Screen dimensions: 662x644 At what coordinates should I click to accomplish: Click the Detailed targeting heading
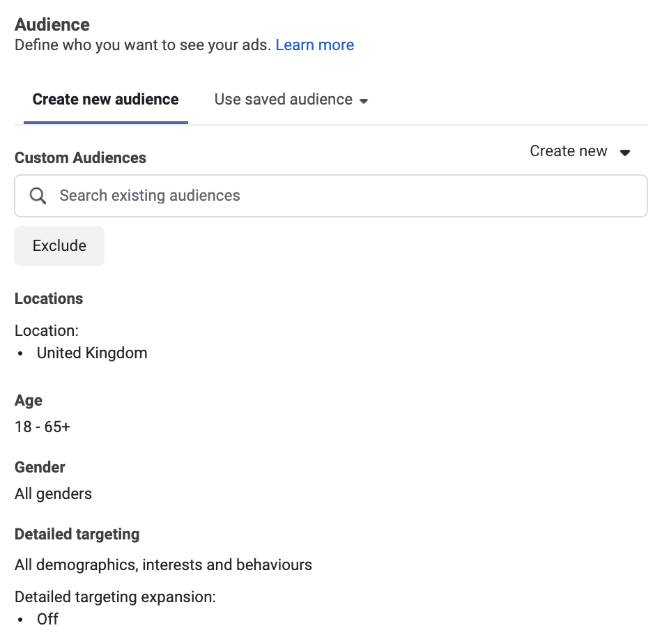pyautogui.click(x=77, y=535)
